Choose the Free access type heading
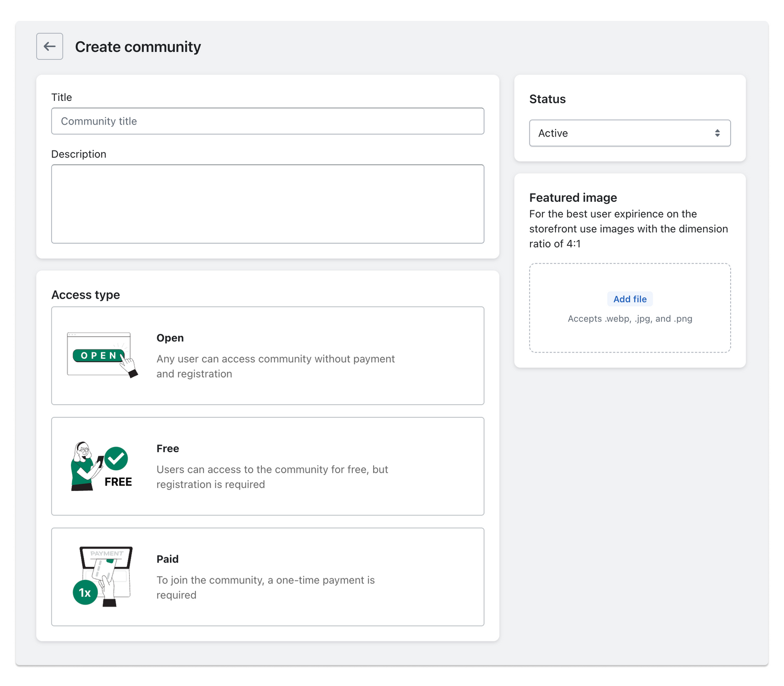 (168, 449)
